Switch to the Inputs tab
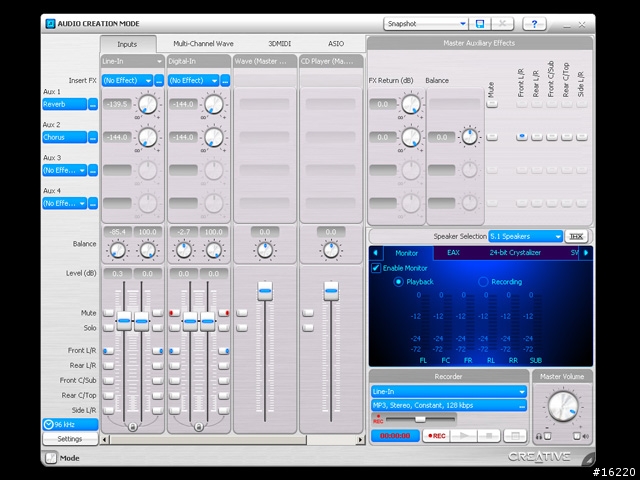Image resolution: width=640 pixels, height=480 pixels. pyautogui.click(x=127, y=44)
